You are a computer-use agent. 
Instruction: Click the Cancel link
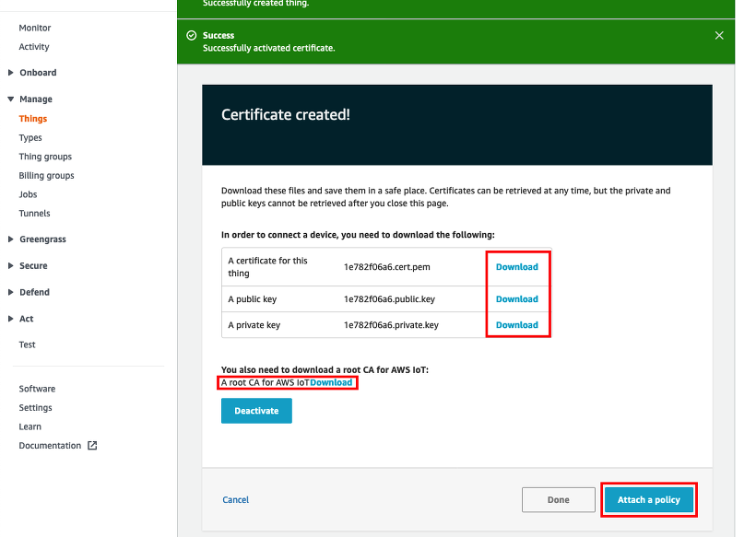coord(236,500)
